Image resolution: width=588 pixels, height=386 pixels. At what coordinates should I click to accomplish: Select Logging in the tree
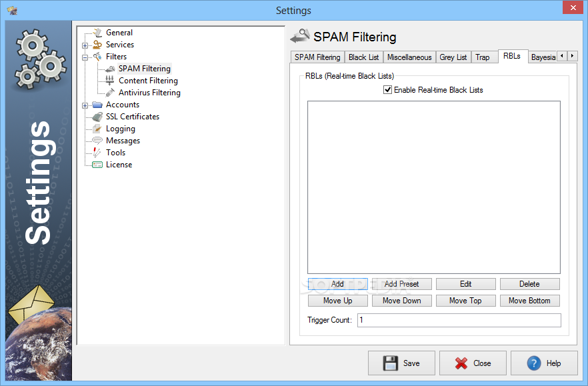tap(121, 129)
